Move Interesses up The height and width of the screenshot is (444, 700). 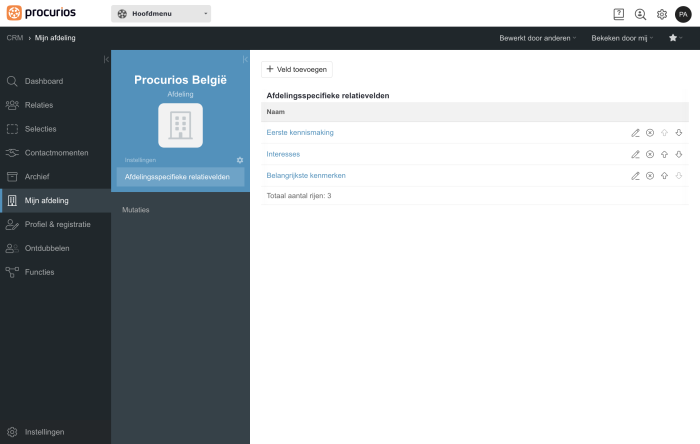664,154
